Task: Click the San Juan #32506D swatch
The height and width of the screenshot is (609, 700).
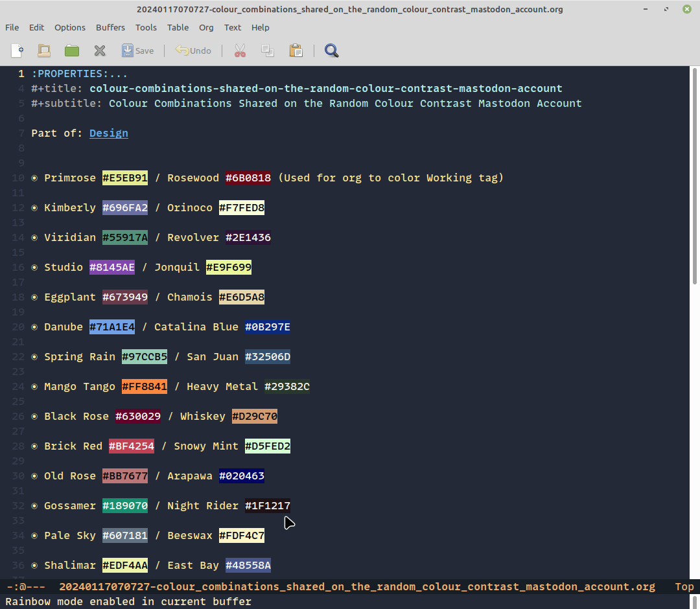Action: coord(268,357)
